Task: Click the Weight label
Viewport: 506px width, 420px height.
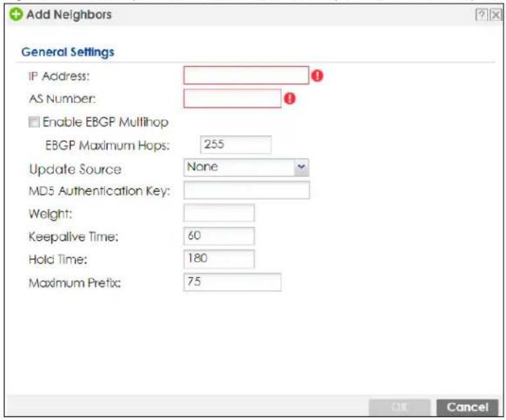Action: click(50, 214)
